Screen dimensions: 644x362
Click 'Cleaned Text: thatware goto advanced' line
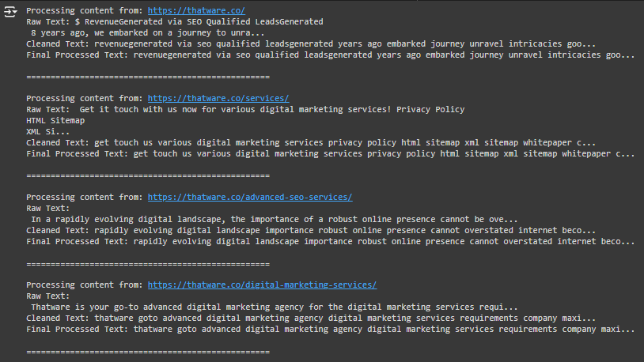311,319
